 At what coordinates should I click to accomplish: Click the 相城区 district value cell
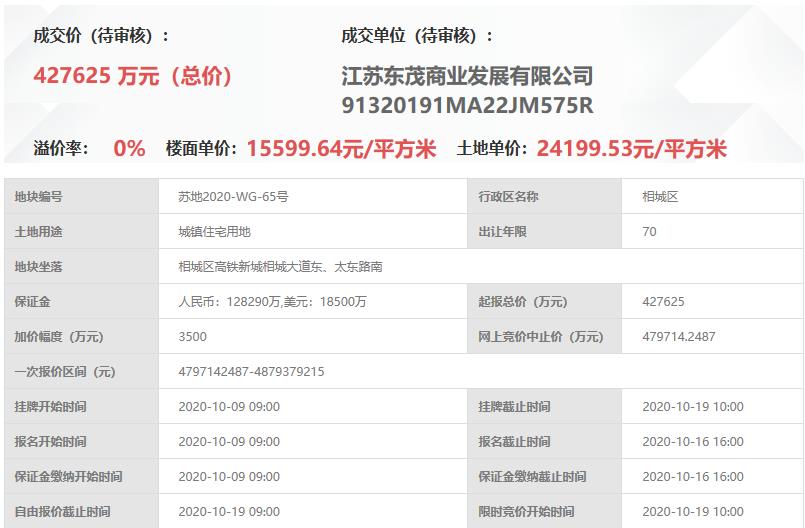point(660,197)
